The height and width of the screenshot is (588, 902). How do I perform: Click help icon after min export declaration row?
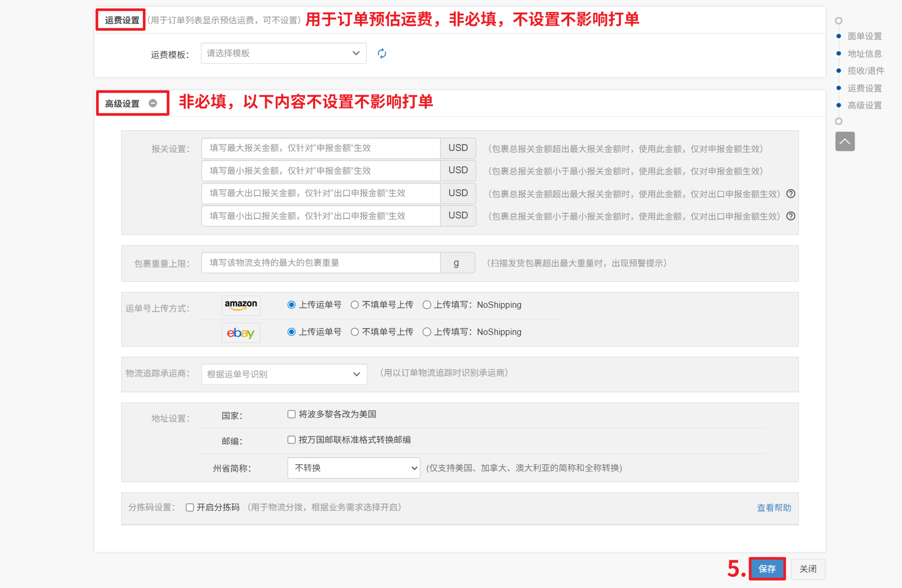(791, 216)
